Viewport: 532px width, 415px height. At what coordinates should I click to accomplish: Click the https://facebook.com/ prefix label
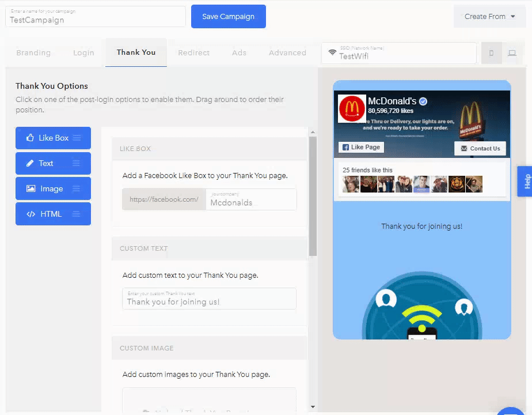pyautogui.click(x=164, y=199)
